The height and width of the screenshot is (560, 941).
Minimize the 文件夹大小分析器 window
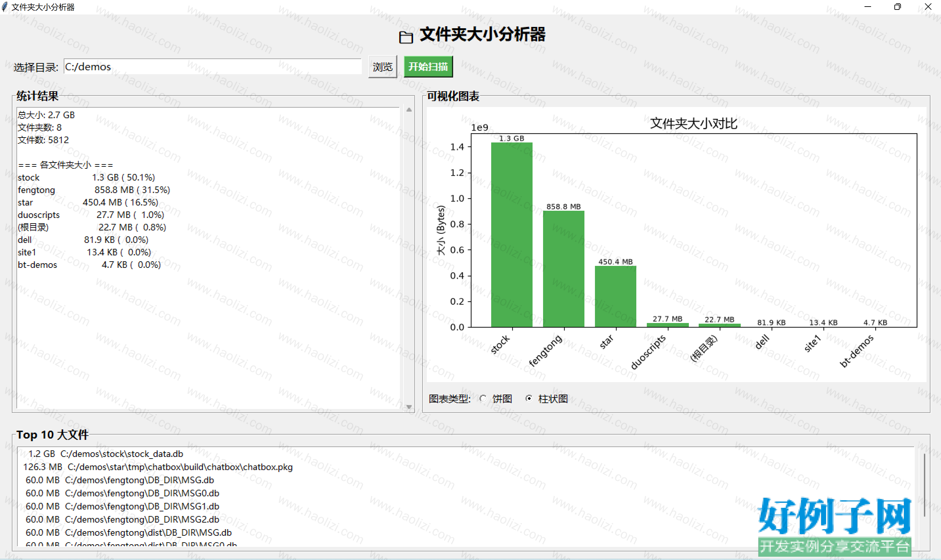coord(867,7)
